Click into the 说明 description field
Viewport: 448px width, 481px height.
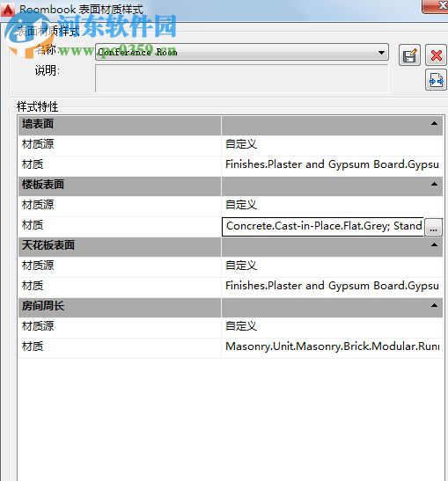[242, 78]
